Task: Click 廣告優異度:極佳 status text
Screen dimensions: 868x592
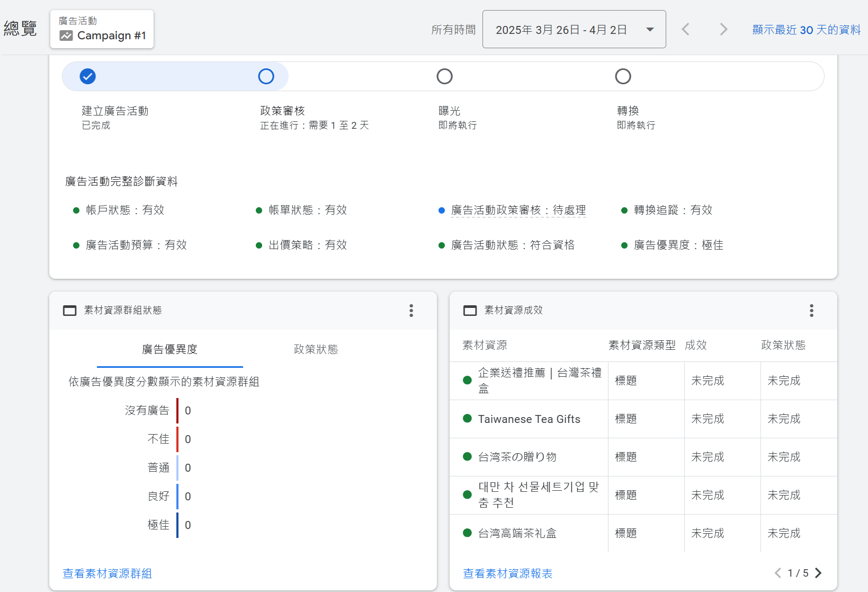Action: 679,245
